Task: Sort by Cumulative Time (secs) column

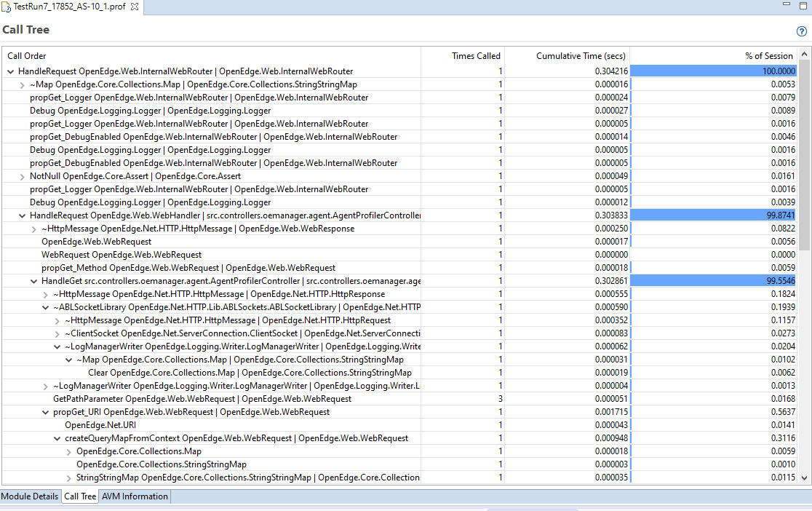Action: [x=580, y=56]
